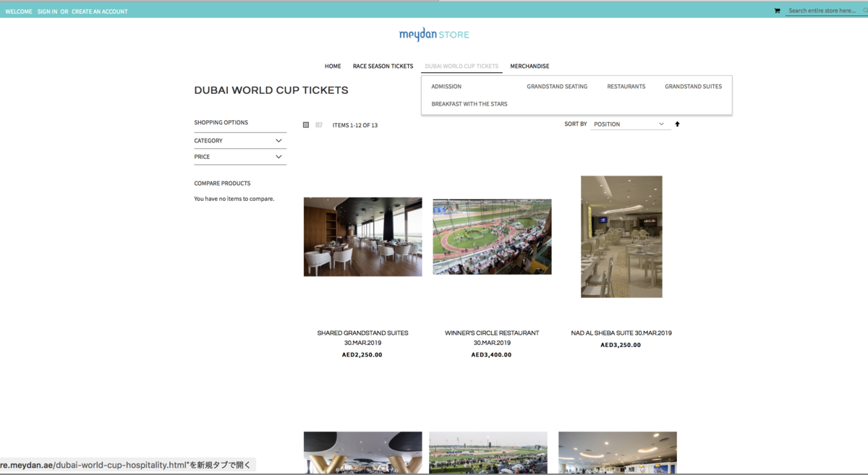Click Winner's Circle Restaurant product image
Image resolution: width=868 pixels, height=475 pixels.
tap(492, 236)
